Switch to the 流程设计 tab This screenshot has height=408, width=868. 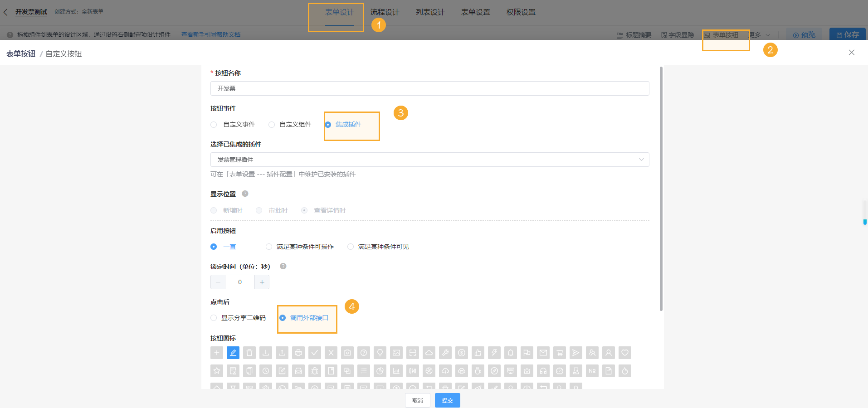(x=385, y=12)
